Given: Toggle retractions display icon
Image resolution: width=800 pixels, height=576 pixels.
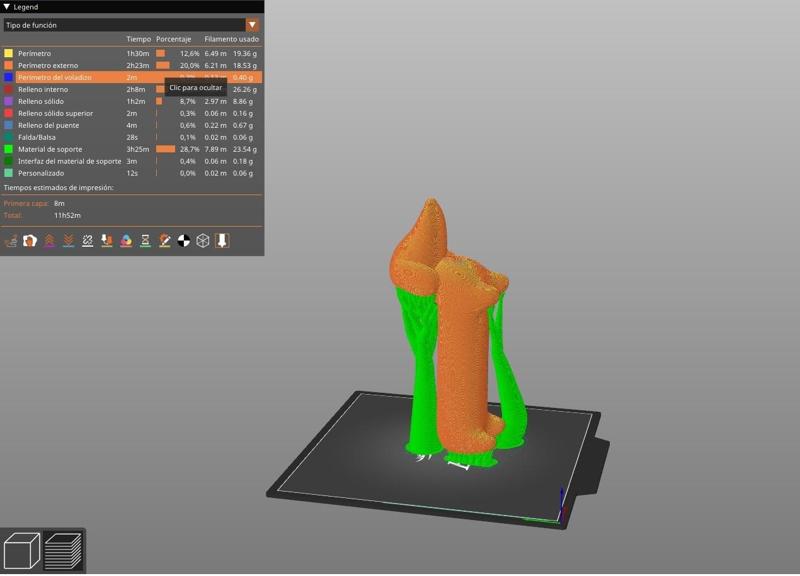Looking at the screenshot, I should [49, 240].
